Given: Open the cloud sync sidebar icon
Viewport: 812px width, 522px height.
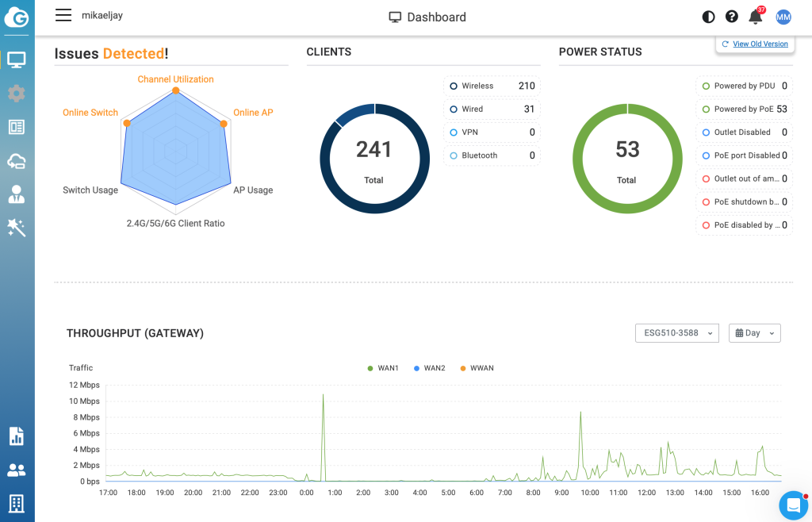Looking at the screenshot, I should point(17,161).
